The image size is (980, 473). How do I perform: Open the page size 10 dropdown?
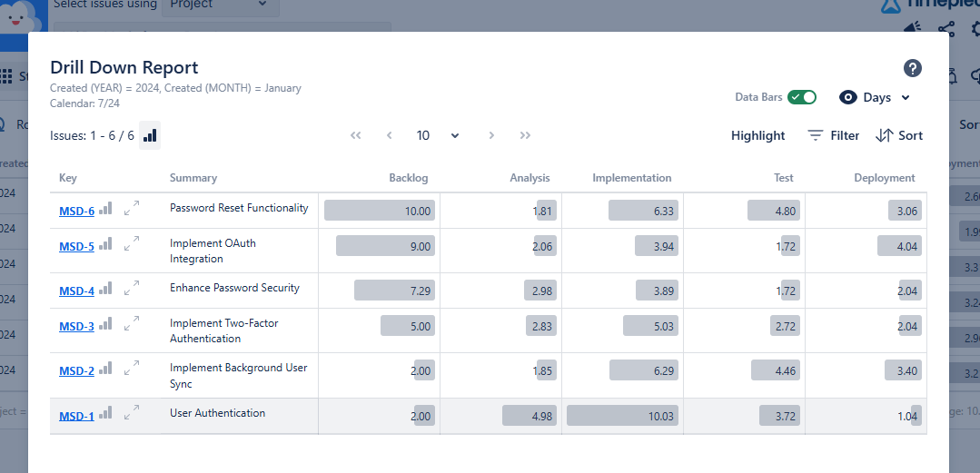click(438, 135)
